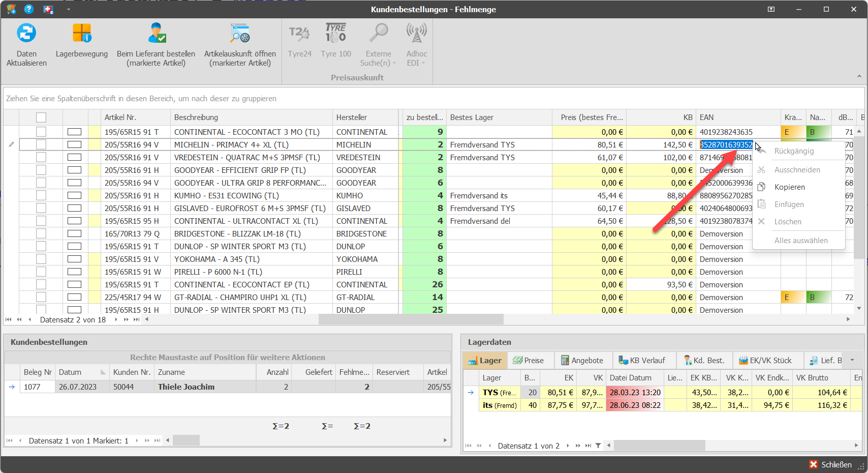
Task: Click the selected EAN 3528701639352 field
Action: tap(726, 145)
